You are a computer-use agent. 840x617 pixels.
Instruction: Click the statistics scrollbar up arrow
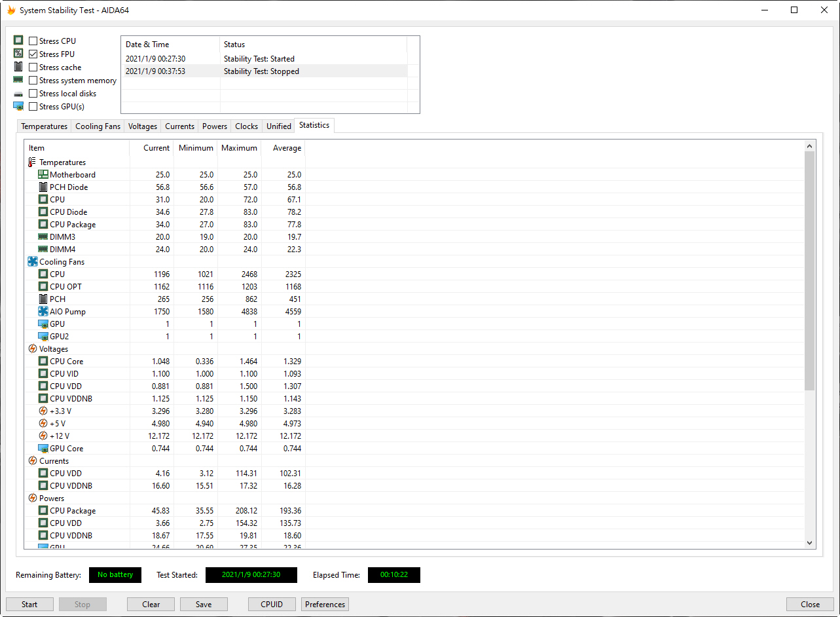[x=810, y=146]
